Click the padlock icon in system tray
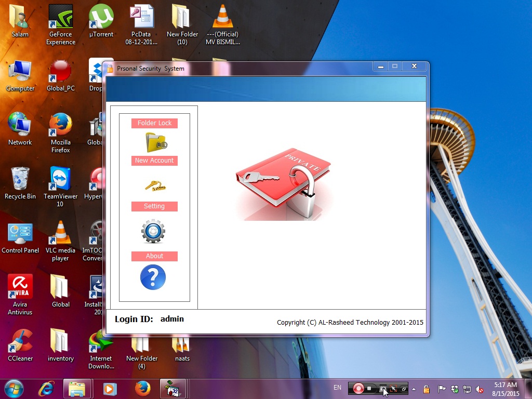Image resolution: width=532 pixels, height=399 pixels. (x=426, y=389)
